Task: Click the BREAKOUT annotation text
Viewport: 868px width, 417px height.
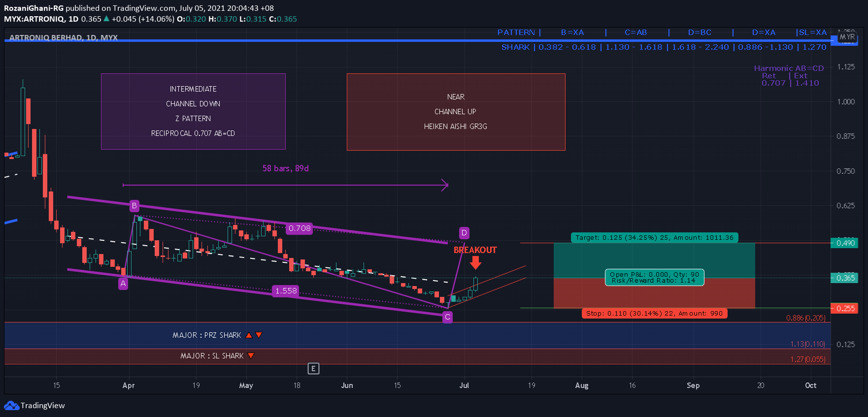Action: pos(475,250)
